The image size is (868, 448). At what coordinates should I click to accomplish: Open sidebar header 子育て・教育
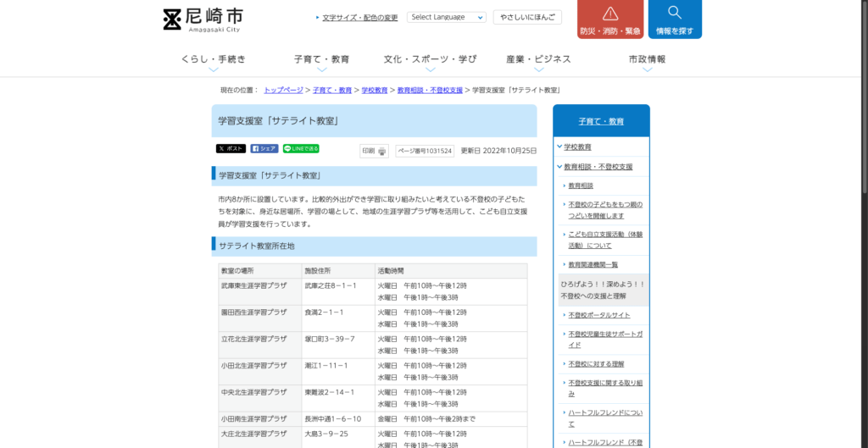point(601,121)
